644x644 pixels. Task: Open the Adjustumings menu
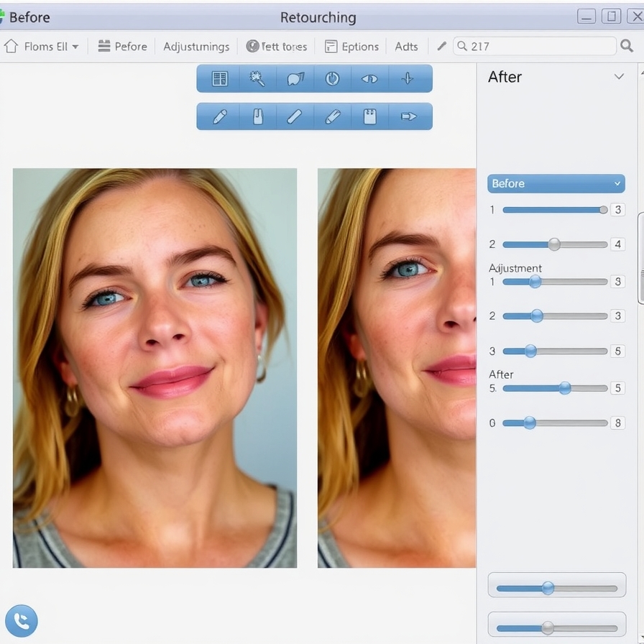196,47
